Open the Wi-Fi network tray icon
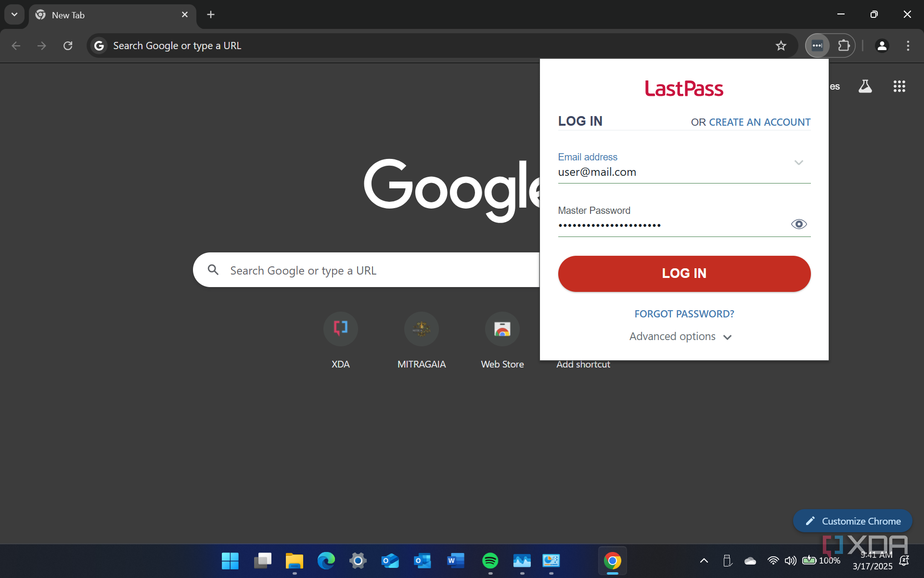This screenshot has height=578, width=924. 773,561
